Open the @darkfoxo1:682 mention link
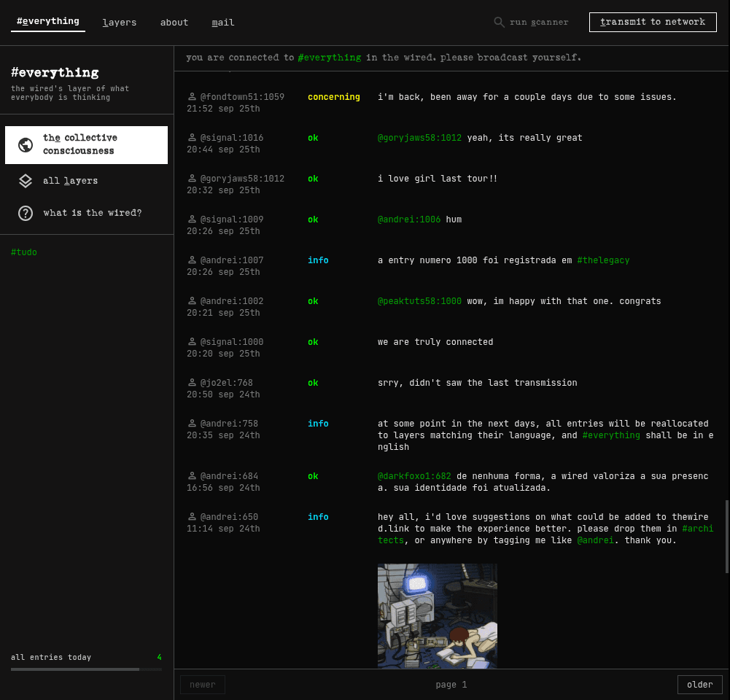Screen dimensions: 730x700 point(414,476)
